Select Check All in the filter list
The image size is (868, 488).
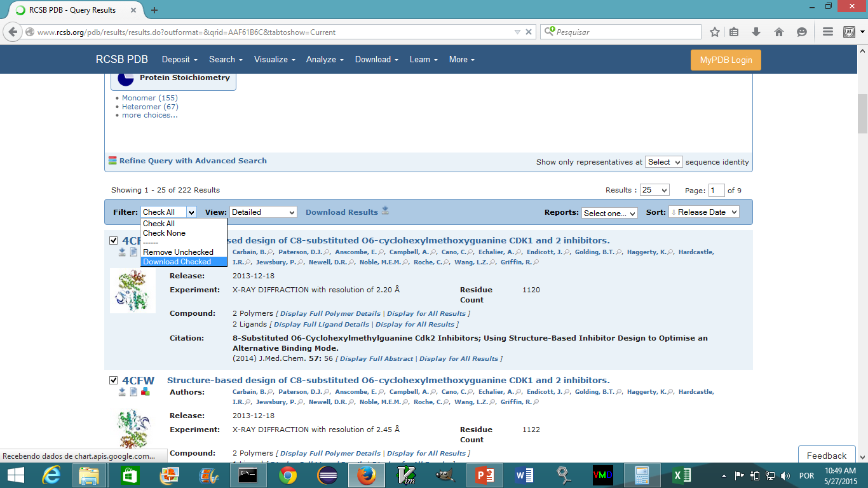184,224
